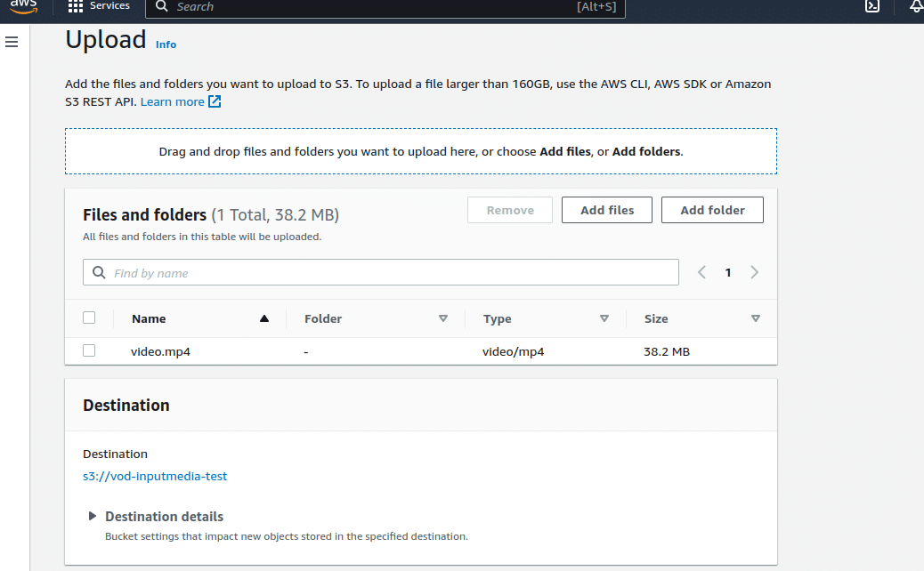Viewport: 924px width, 571px height.
Task: Sort by the Size column arrow
Action: pyautogui.click(x=755, y=318)
